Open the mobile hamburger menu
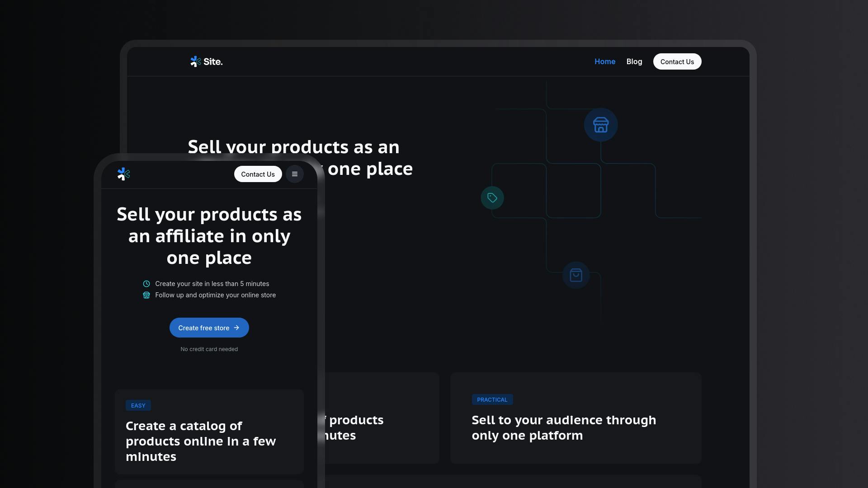This screenshot has width=868, height=488. pyautogui.click(x=294, y=174)
